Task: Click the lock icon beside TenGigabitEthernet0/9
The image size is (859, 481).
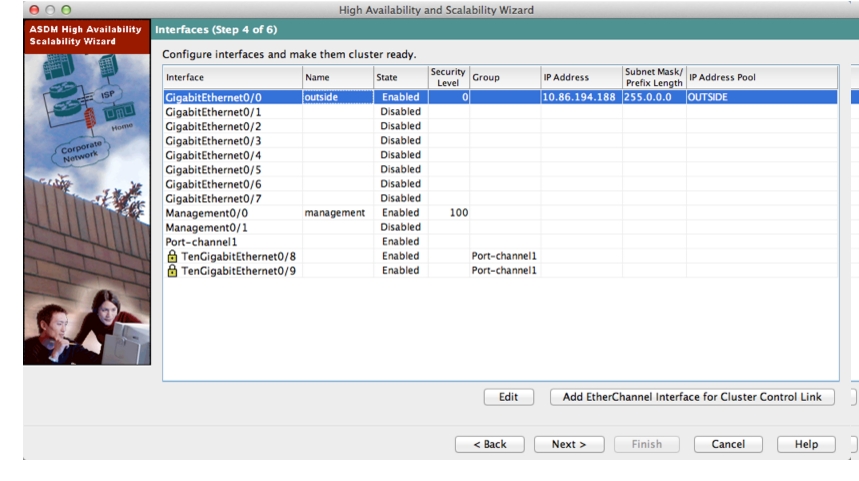Action: click(172, 271)
